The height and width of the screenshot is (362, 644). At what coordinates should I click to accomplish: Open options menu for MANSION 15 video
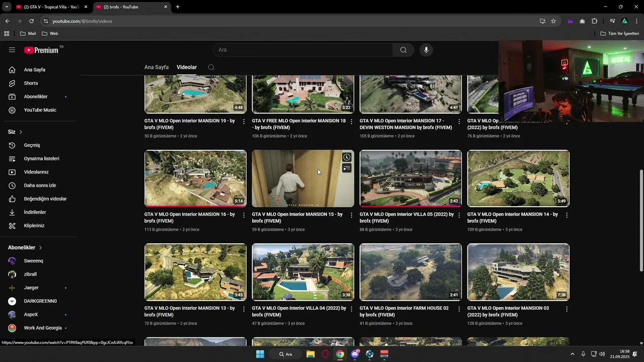pos(351,215)
